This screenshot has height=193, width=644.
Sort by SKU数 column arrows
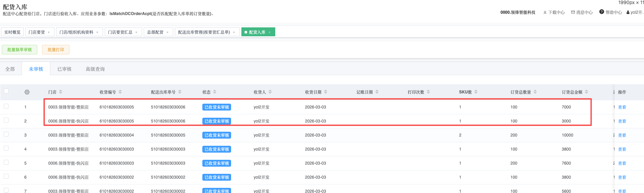476,92
